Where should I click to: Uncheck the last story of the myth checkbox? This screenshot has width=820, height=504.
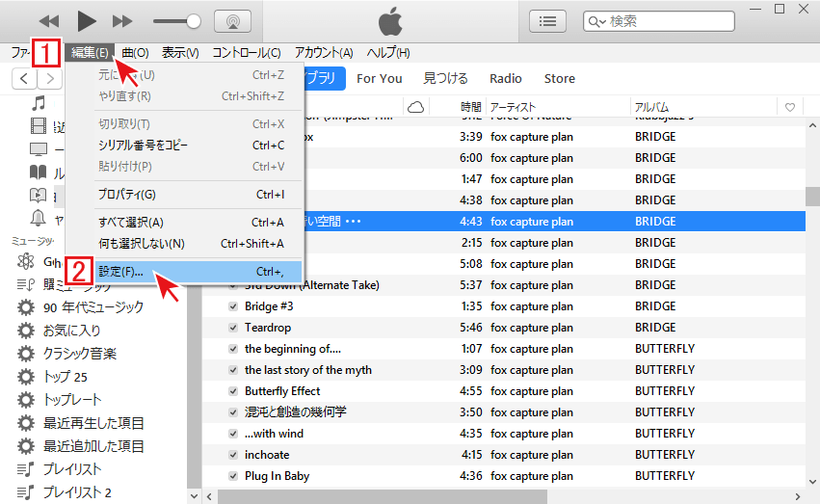click(x=233, y=370)
